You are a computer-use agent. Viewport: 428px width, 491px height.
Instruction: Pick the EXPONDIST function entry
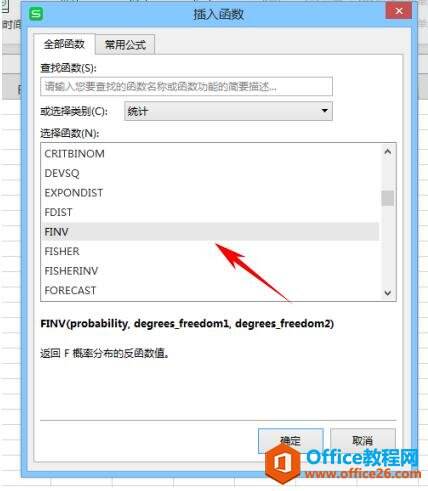(210, 193)
